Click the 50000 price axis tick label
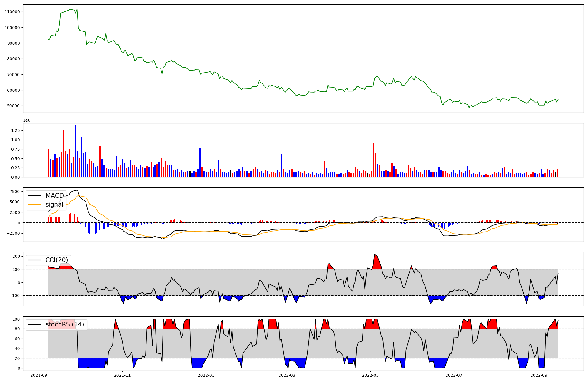588x382 pixels. [14, 106]
